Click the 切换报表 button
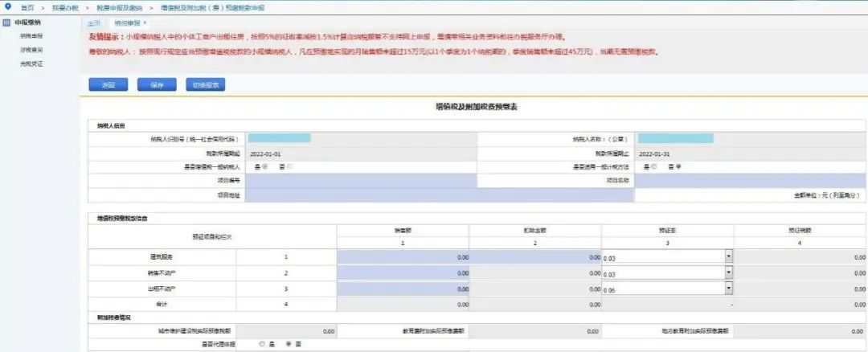Image resolution: width=868 pixels, height=352 pixels. (x=206, y=84)
